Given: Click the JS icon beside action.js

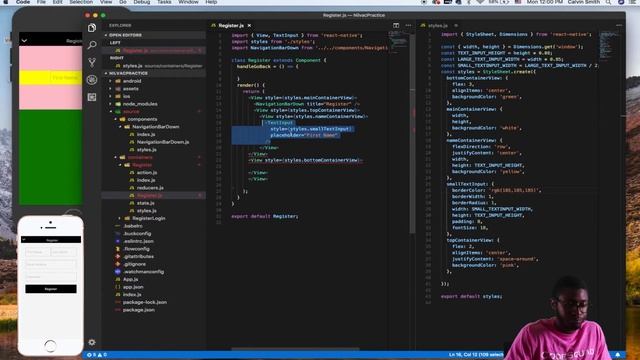Looking at the screenshot, I should [132, 173].
